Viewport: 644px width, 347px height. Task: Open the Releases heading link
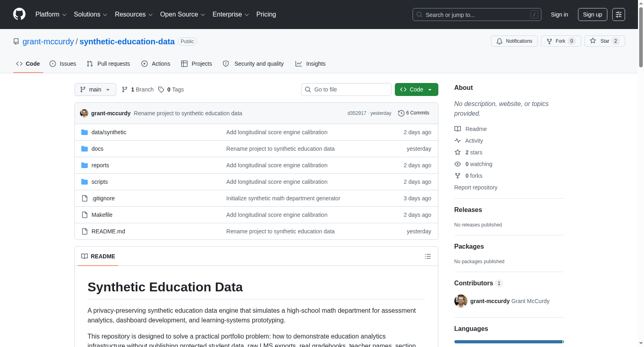(468, 210)
